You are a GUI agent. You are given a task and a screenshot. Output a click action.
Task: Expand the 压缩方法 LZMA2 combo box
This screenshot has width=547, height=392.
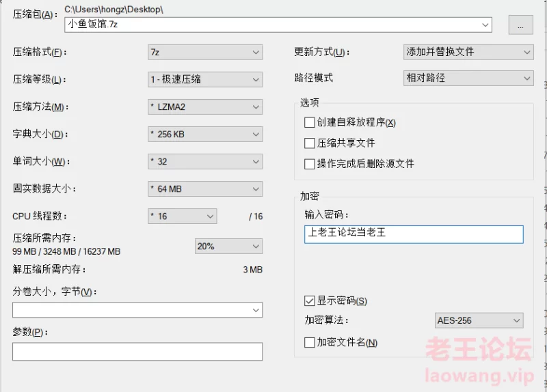click(x=205, y=107)
